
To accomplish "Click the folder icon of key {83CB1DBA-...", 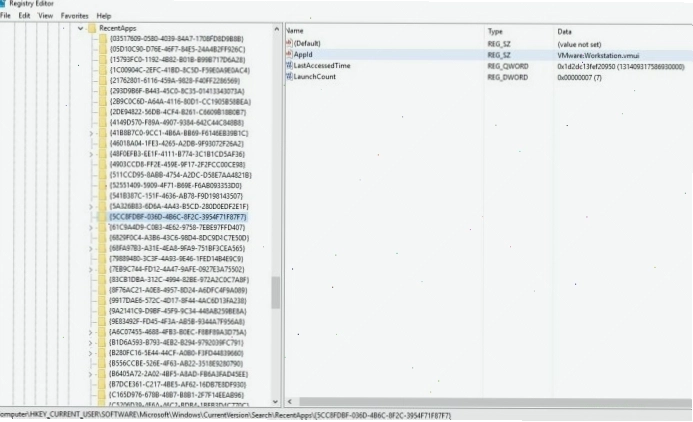I will [x=103, y=280].
